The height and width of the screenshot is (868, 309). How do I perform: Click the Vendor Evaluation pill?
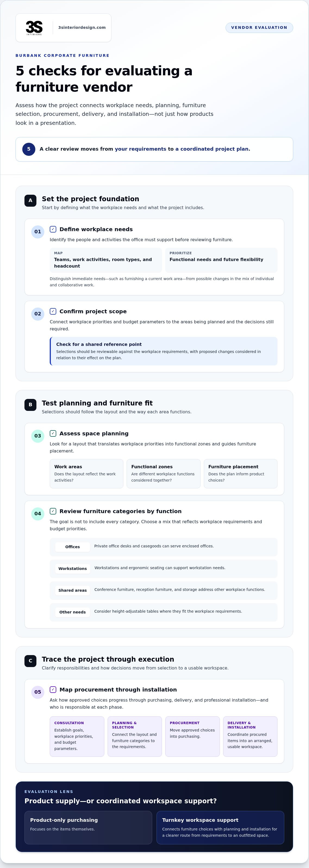point(259,28)
